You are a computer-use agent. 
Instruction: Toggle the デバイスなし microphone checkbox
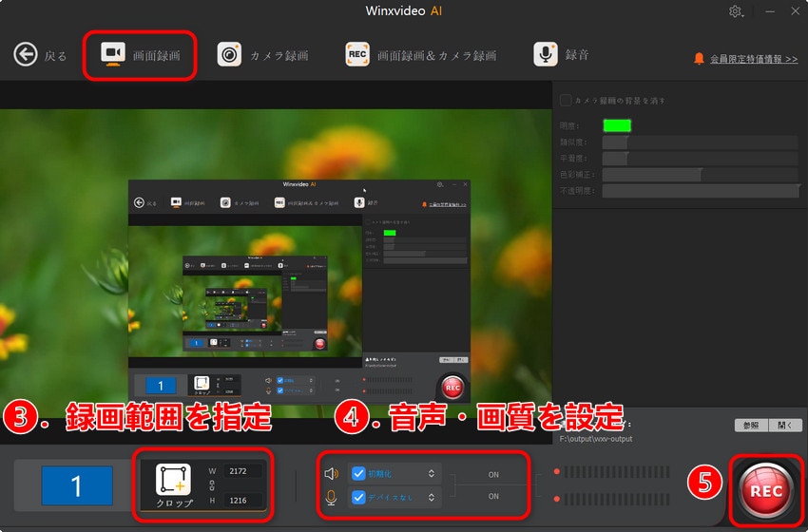point(358,498)
